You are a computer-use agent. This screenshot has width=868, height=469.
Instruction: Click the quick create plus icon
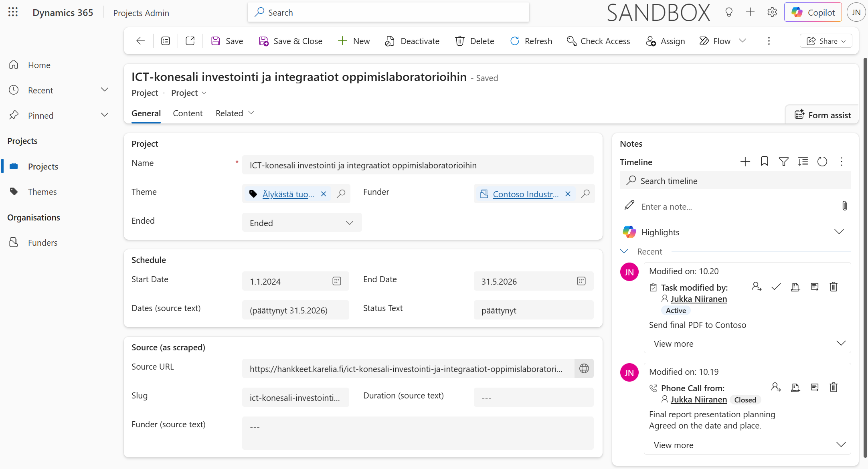(x=750, y=12)
